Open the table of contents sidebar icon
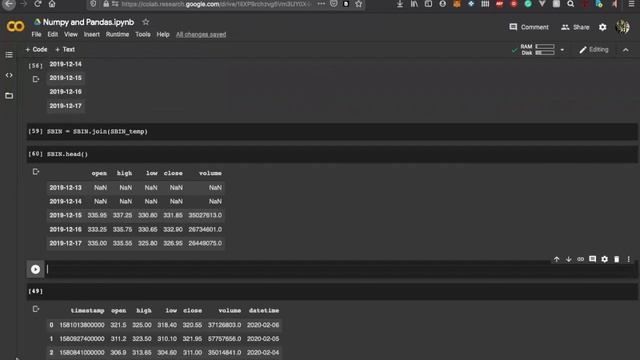640x360 pixels. coord(9,55)
